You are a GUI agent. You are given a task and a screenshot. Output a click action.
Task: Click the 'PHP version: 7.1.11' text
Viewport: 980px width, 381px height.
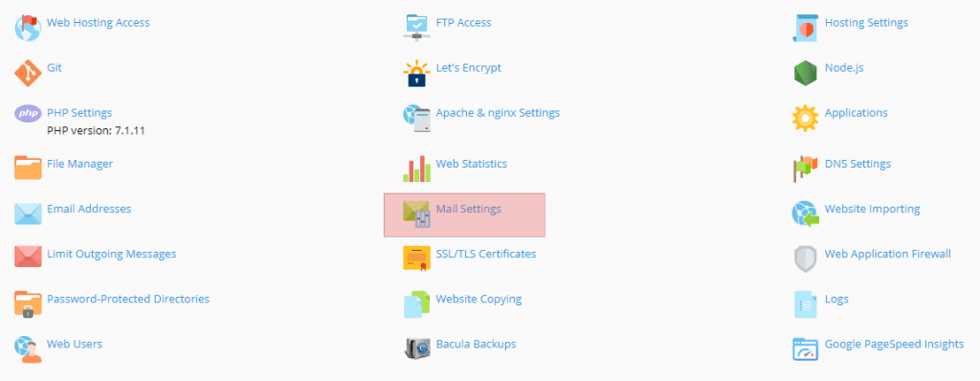[97, 131]
